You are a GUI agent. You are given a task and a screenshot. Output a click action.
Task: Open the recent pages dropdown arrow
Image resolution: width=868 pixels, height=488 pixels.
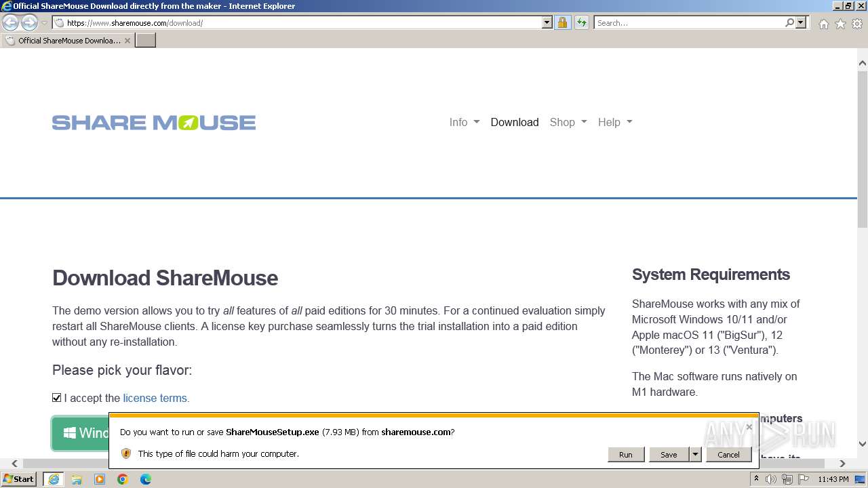[x=44, y=23]
